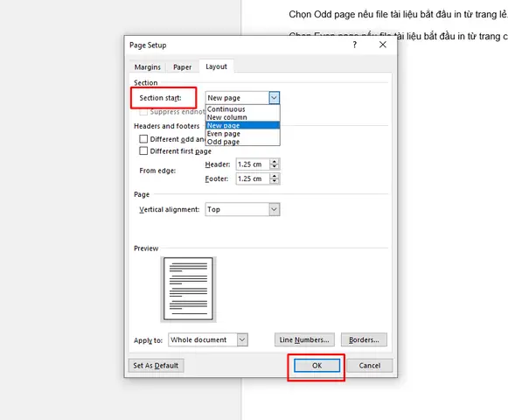Decrease the Footer distance spinner
The height and width of the screenshot is (420, 508).
275,181
